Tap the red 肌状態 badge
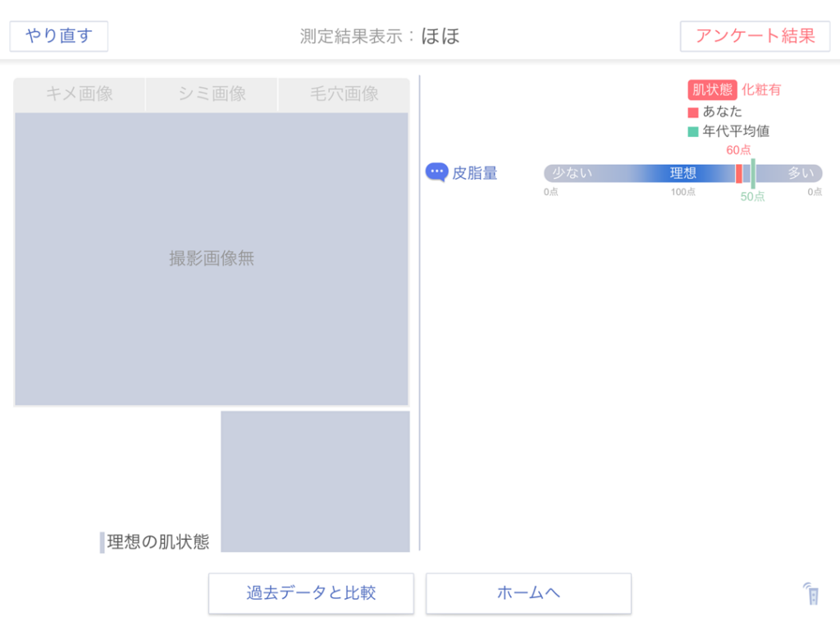This screenshot has width=840, height=630. [712, 90]
